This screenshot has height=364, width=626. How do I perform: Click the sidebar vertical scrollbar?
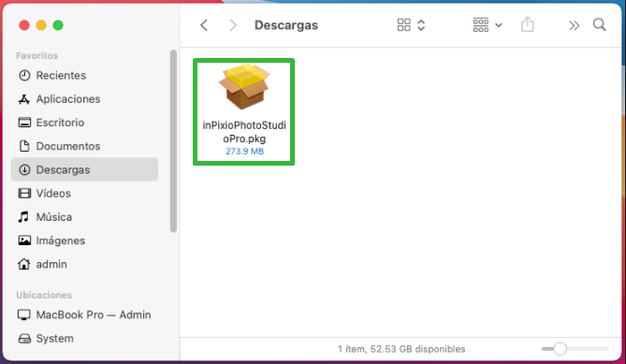pyautogui.click(x=173, y=140)
